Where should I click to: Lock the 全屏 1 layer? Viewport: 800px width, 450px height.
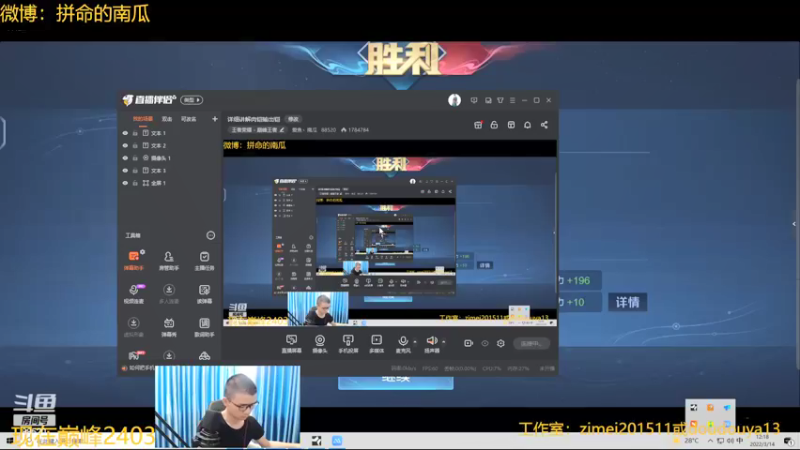point(135,183)
